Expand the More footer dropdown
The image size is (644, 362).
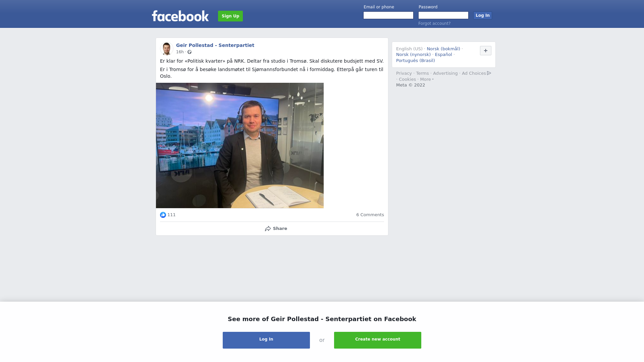[x=427, y=79]
